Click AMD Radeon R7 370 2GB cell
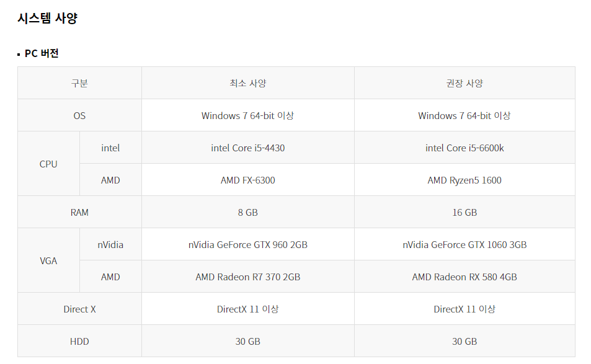Viewport: 591px width, 364px height. pyautogui.click(x=248, y=277)
